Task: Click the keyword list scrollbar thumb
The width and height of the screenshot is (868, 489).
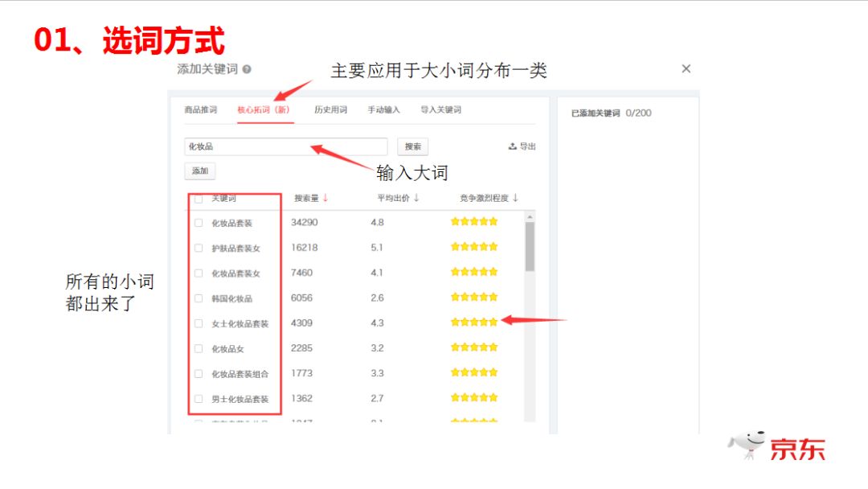Action: point(530,246)
